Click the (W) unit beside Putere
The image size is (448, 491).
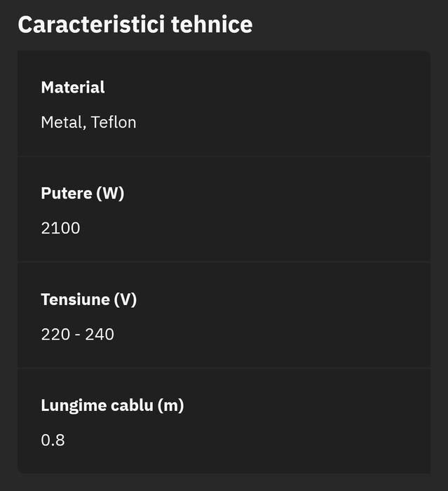pyautogui.click(x=110, y=194)
